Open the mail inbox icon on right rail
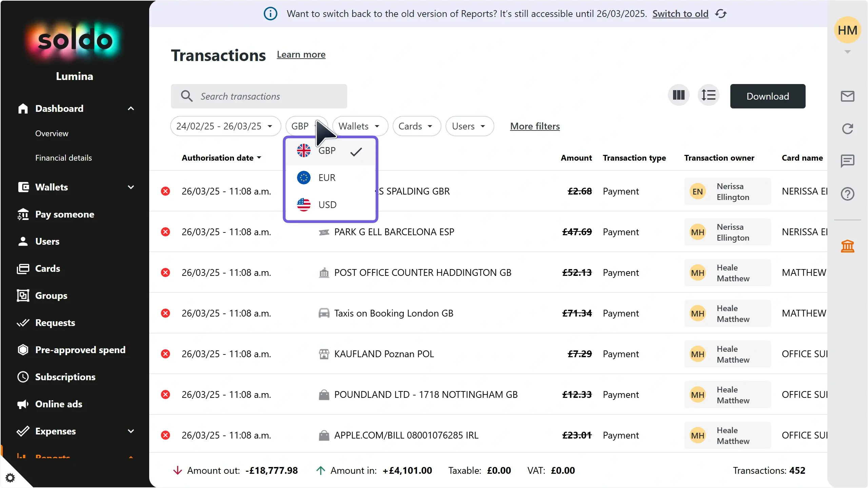The image size is (868, 488). coord(847,96)
